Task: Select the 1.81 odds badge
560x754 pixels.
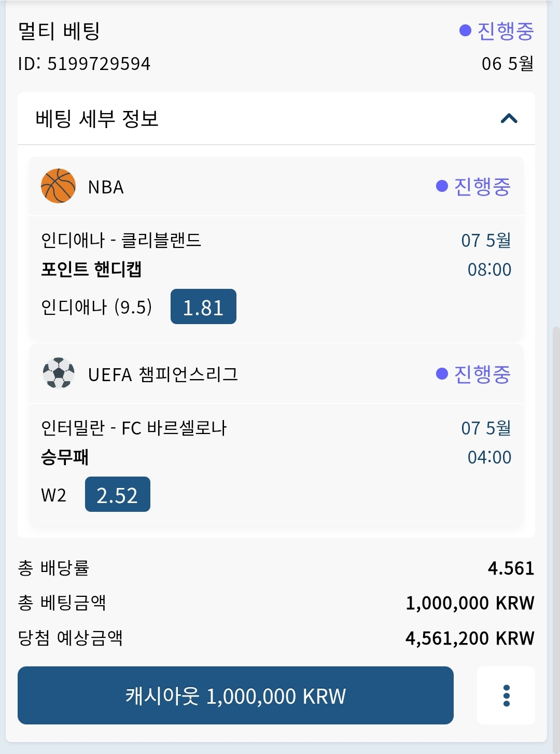Action: click(x=203, y=307)
